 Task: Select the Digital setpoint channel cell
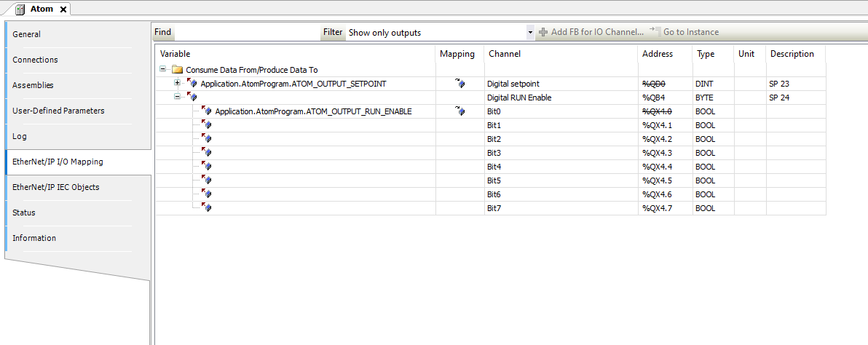coord(561,84)
